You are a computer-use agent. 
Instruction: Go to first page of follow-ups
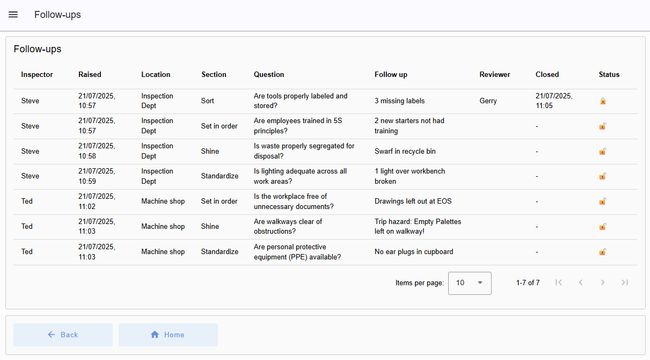click(x=558, y=282)
